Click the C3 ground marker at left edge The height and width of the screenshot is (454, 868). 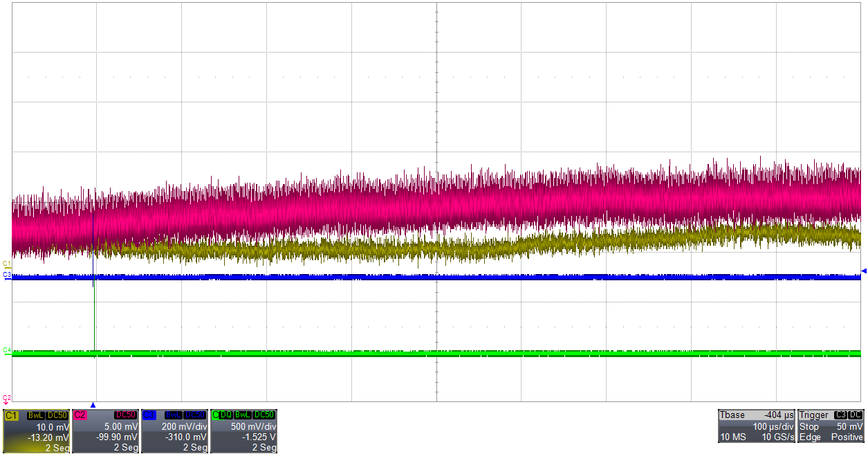[x=7, y=275]
